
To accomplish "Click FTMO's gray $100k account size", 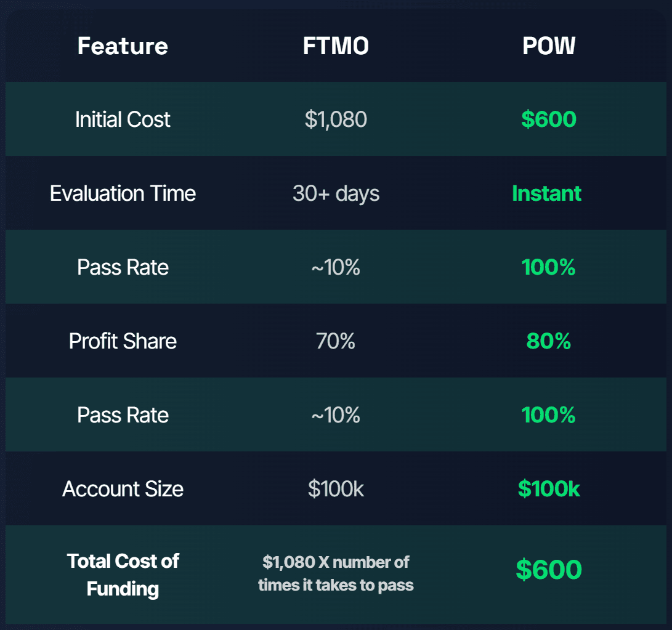I will point(336,489).
